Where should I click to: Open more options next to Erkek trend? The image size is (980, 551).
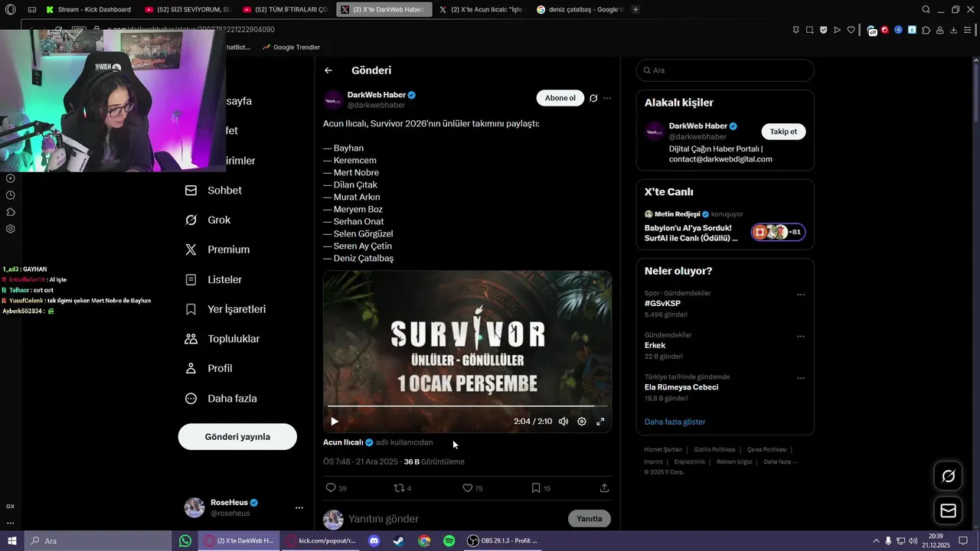[801, 337]
